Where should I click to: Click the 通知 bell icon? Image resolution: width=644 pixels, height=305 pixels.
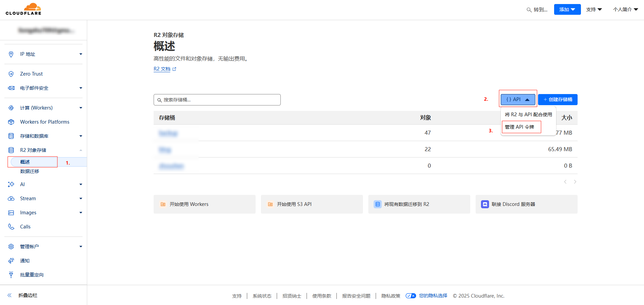coord(11,260)
